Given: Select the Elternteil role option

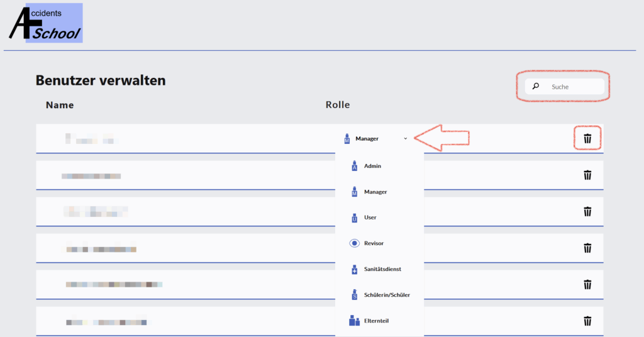Looking at the screenshot, I should [x=377, y=321].
